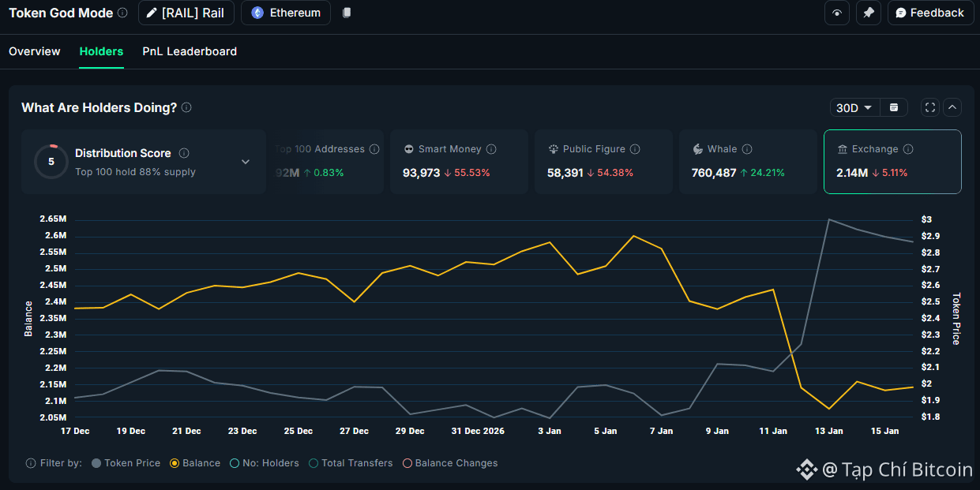The height and width of the screenshot is (490, 980).
Task: Click the Whale card info icon
Action: (747, 149)
